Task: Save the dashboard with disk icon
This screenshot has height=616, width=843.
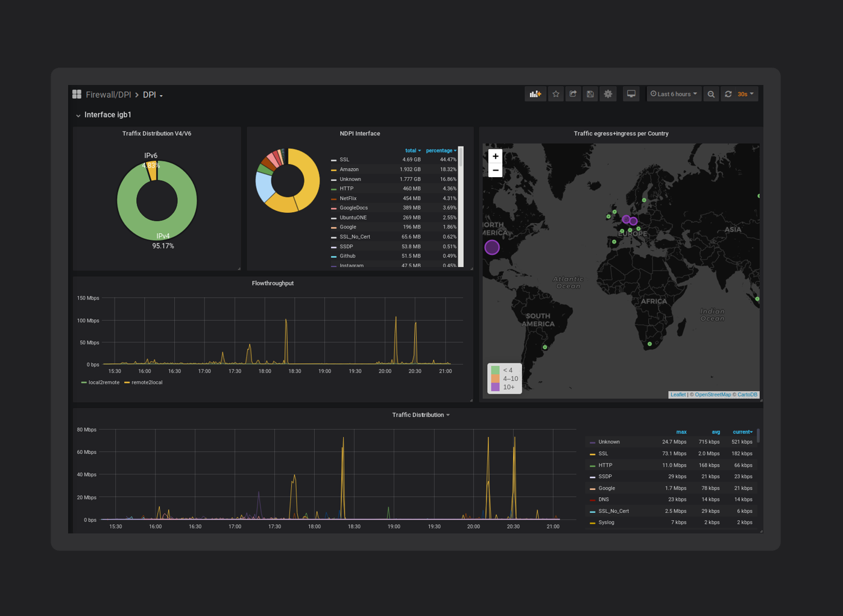Action: click(x=590, y=94)
